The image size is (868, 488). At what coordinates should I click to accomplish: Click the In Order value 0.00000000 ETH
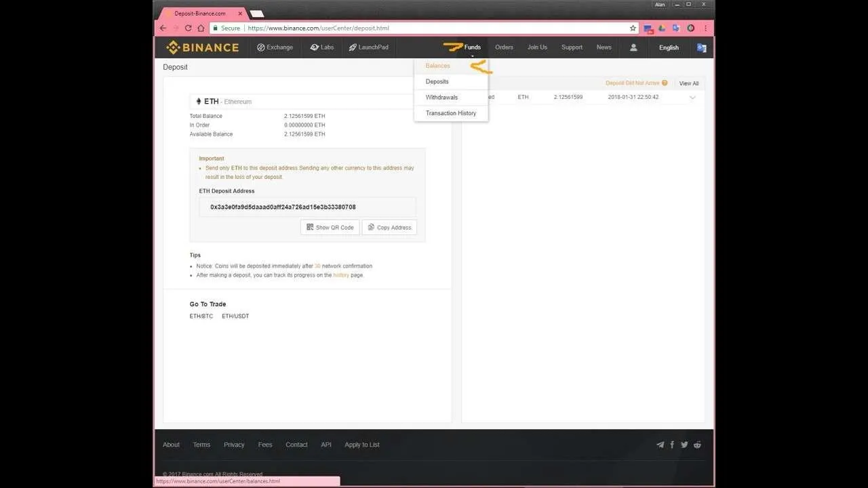pyautogui.click(x=304, y=125)
